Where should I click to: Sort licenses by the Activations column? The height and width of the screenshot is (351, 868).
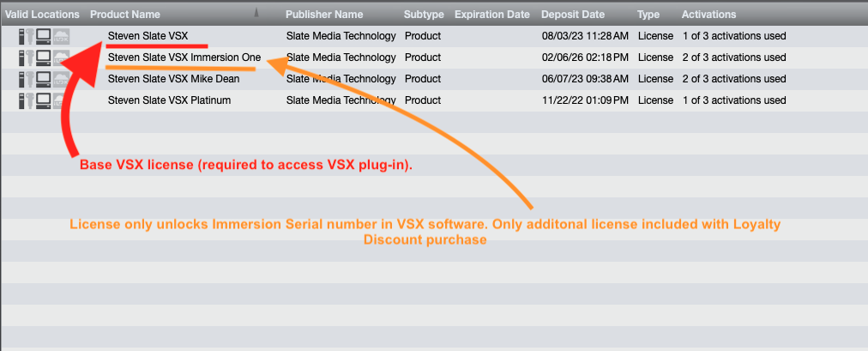click(708, 15)
